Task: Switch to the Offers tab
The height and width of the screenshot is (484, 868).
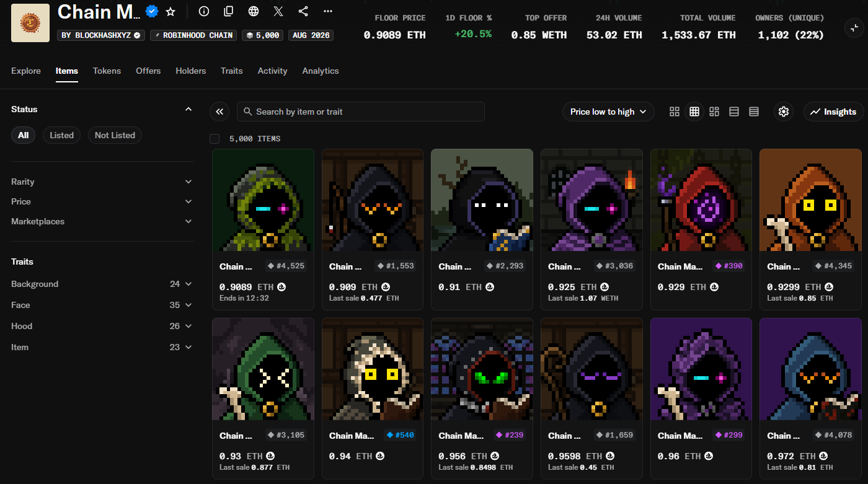Action: click(148, 71)
